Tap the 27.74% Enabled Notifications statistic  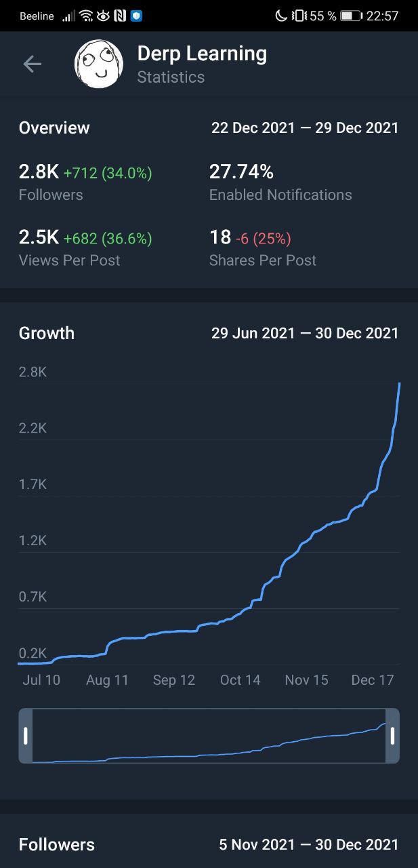click(280, 182)
